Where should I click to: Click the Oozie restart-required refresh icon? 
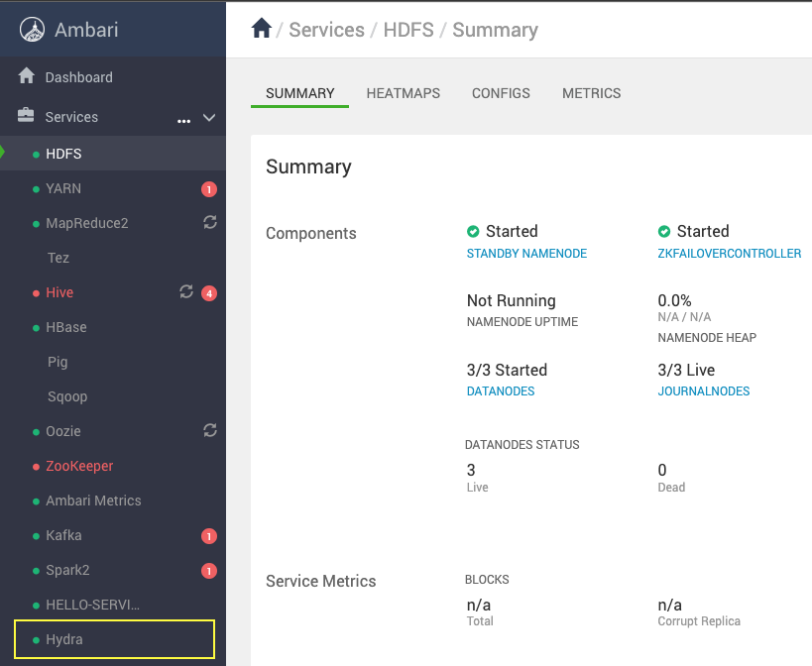(210, 430)
